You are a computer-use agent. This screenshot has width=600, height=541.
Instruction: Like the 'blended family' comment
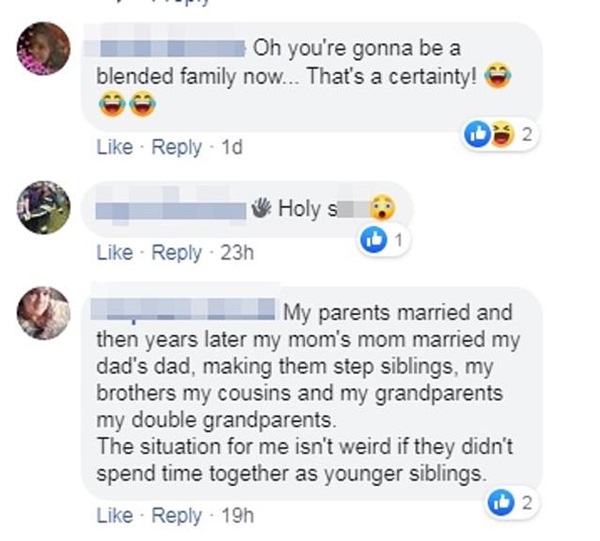114,147
